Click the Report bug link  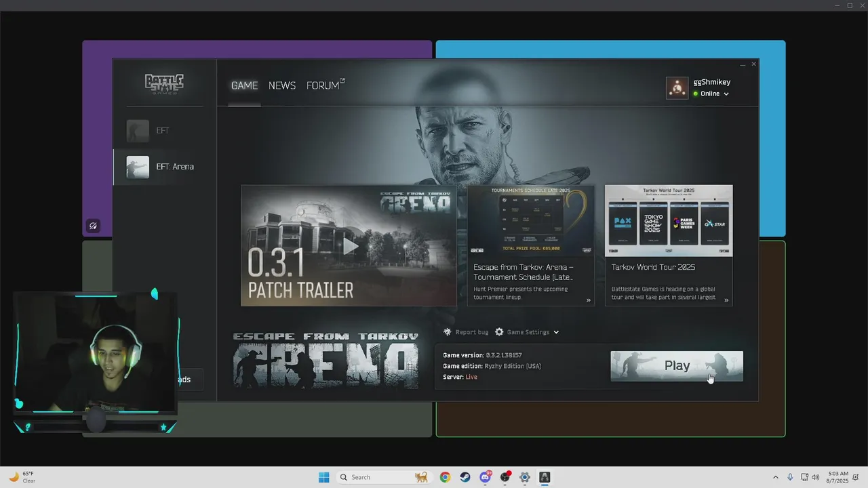tap(472, 332)
